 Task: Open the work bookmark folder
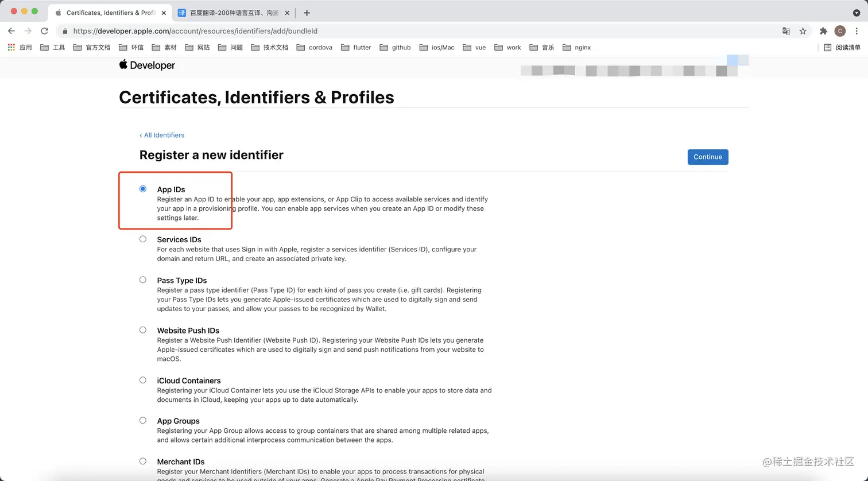[507, 48]
